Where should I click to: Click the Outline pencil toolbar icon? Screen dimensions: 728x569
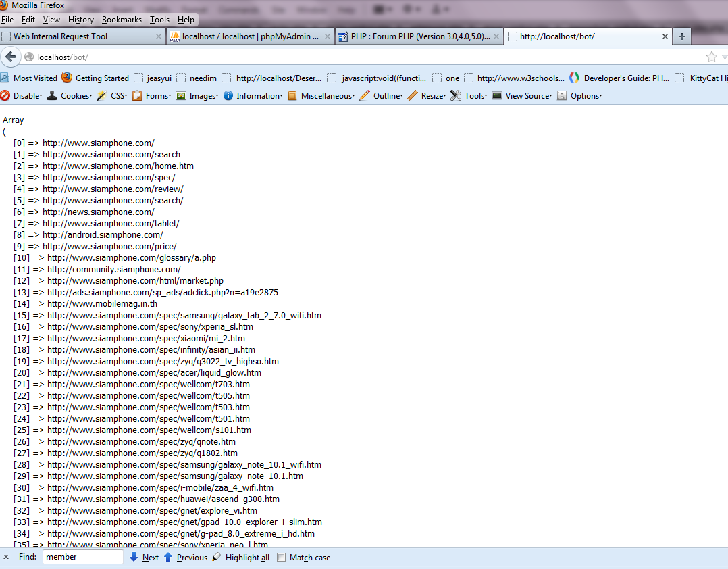[365, 96]
